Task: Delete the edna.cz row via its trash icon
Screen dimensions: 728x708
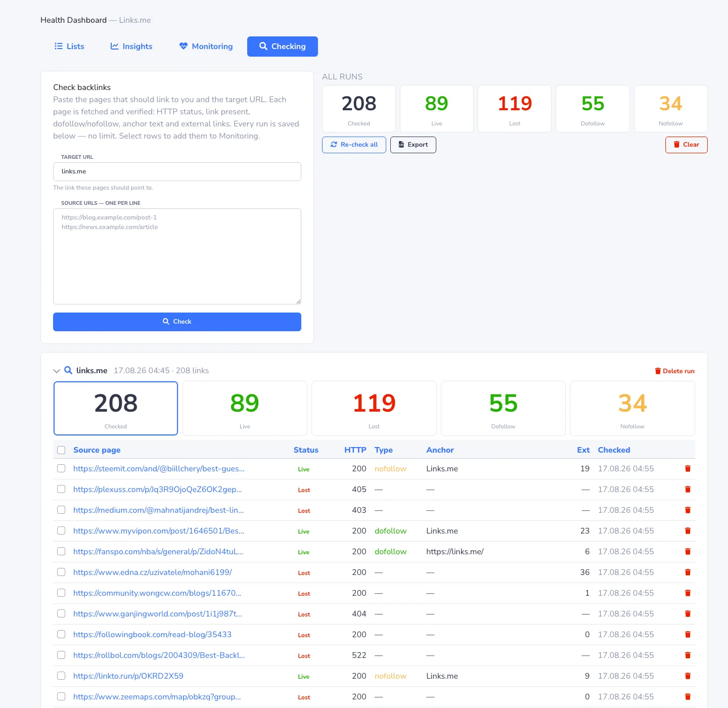Action: pos(688,572)
